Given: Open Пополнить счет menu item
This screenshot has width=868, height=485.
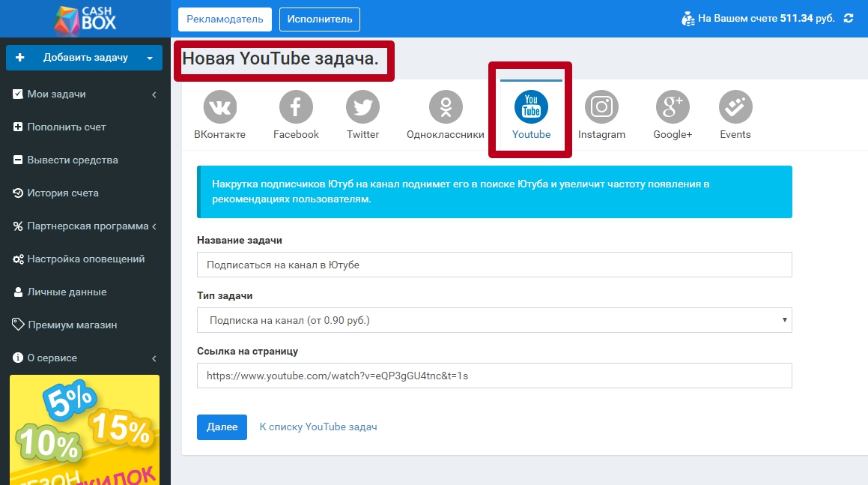Looking at the screenshot, I should click(x=85, y=127).
